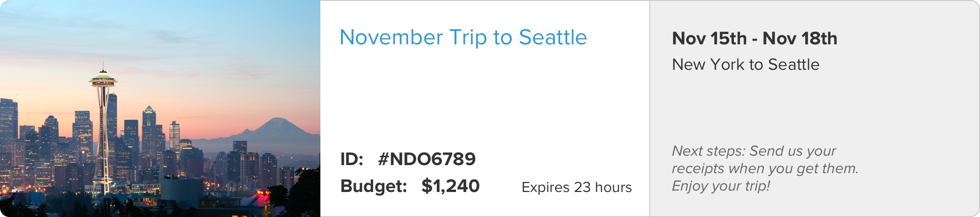Viewport: 980px width, 217px height.
Task: Click the Next steps: Send us your line
Action: coord(754,151)
